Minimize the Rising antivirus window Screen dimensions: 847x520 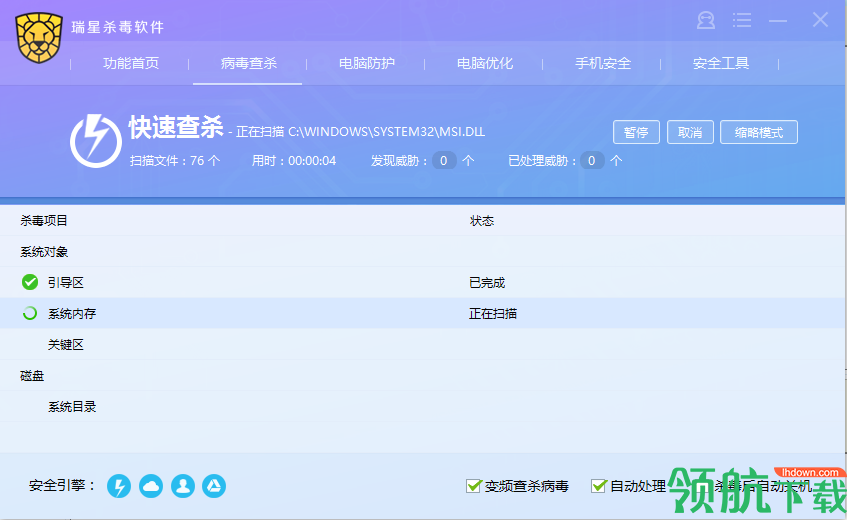coord(778,21)
